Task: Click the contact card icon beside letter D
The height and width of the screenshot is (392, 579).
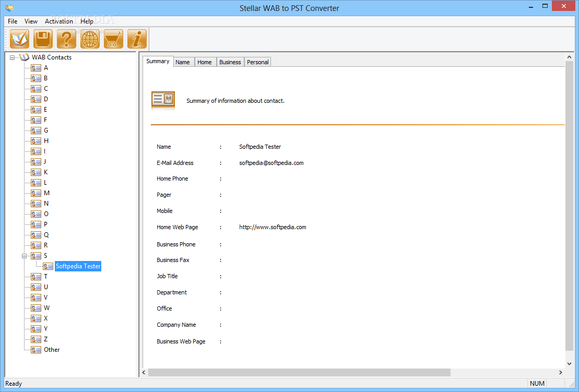Action: (36, 99)
